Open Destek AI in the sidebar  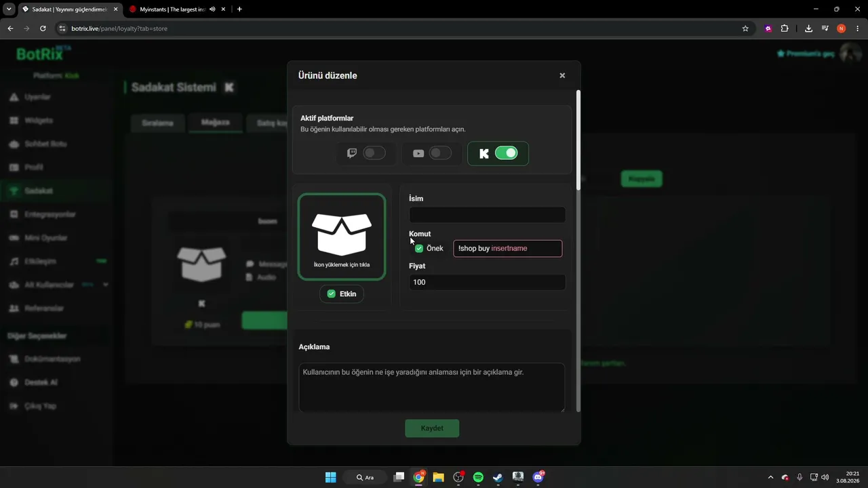(x=41, y=382)
